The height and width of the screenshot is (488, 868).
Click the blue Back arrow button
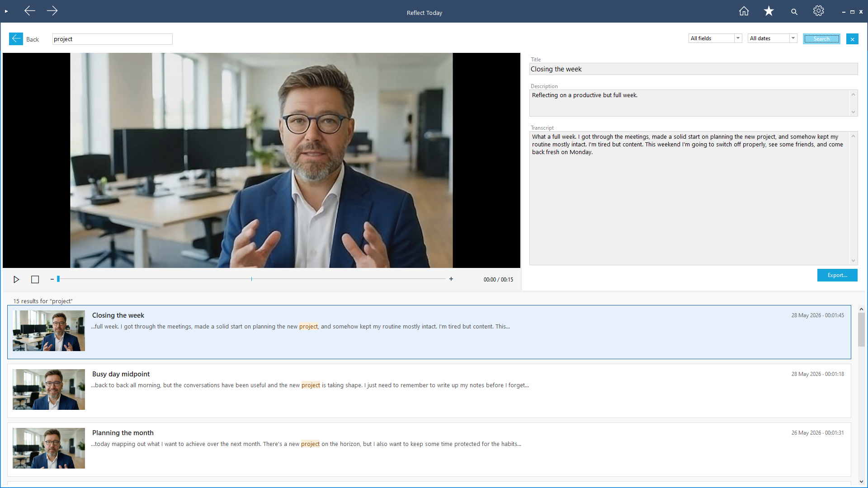[16, 39]
